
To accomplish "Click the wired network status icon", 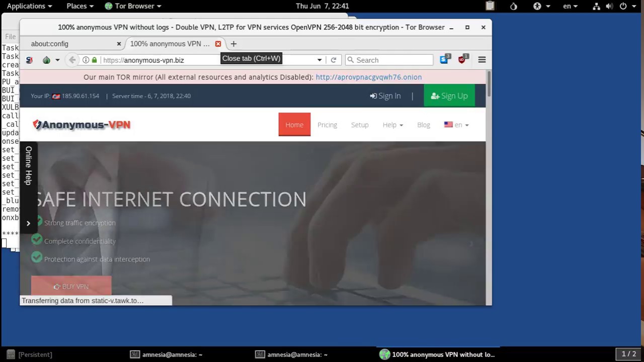I will coord(596,6).
